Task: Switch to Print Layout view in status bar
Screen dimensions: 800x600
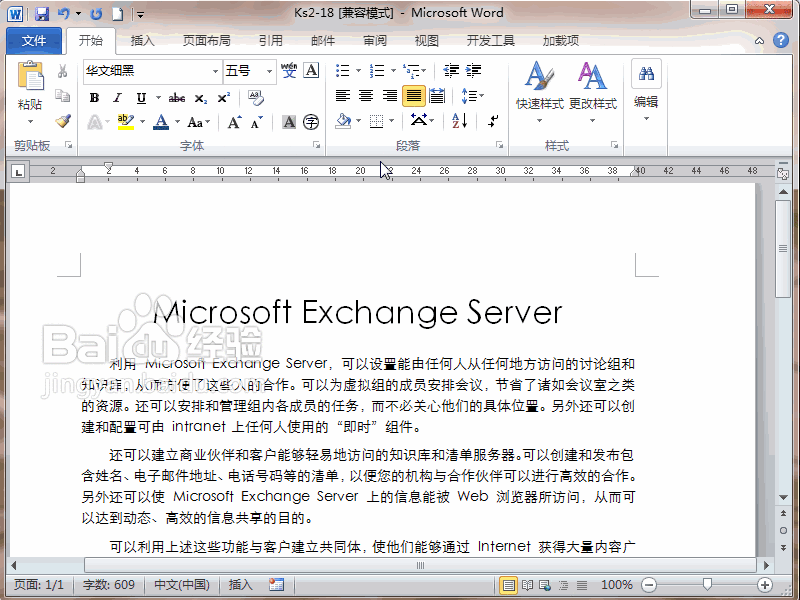Action: (x=508, y=585)
